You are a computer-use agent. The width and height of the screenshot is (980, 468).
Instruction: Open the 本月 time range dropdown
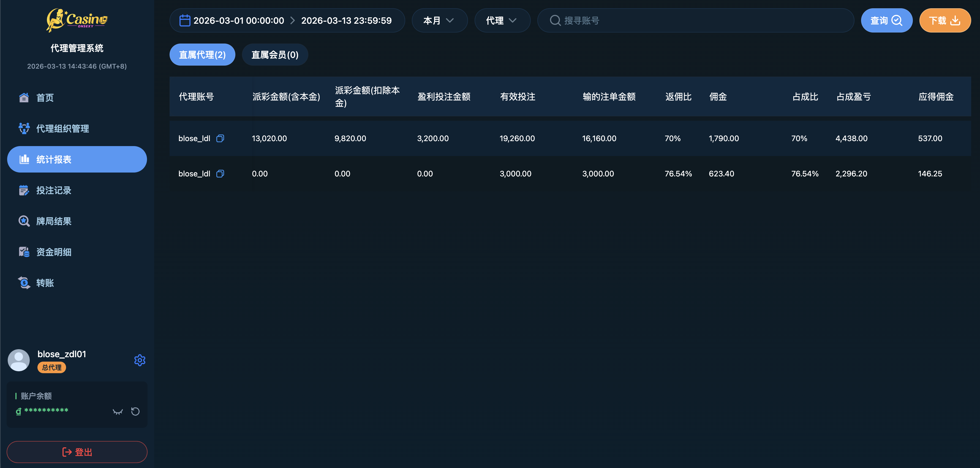tap(439, 20)
